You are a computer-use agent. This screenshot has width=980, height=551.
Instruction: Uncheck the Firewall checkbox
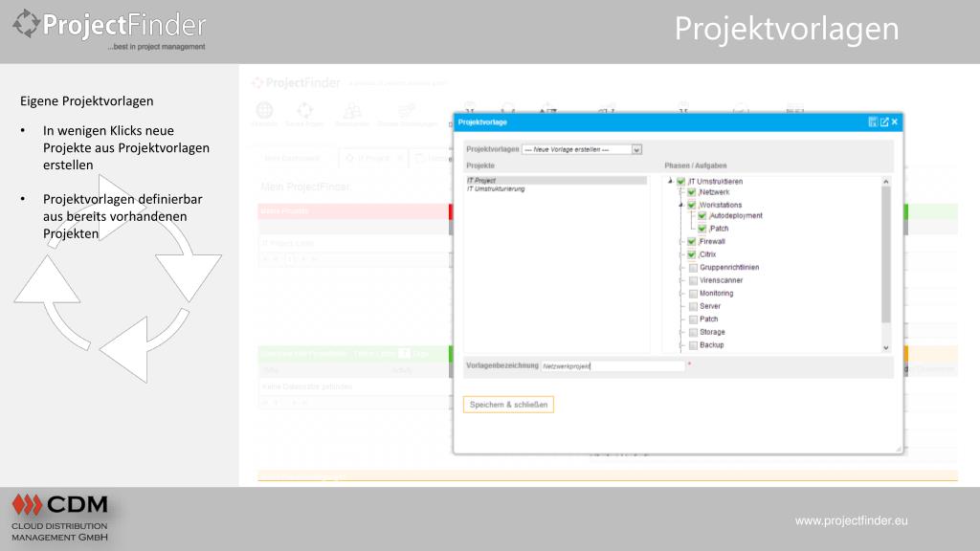tap(691, 242)
